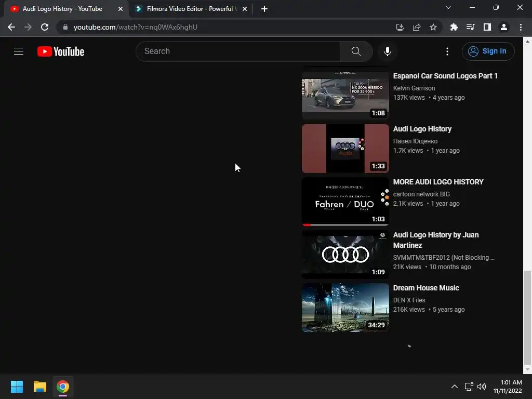
Task: Click the scrollbar down arrow
Action: (x=527, y=369)
